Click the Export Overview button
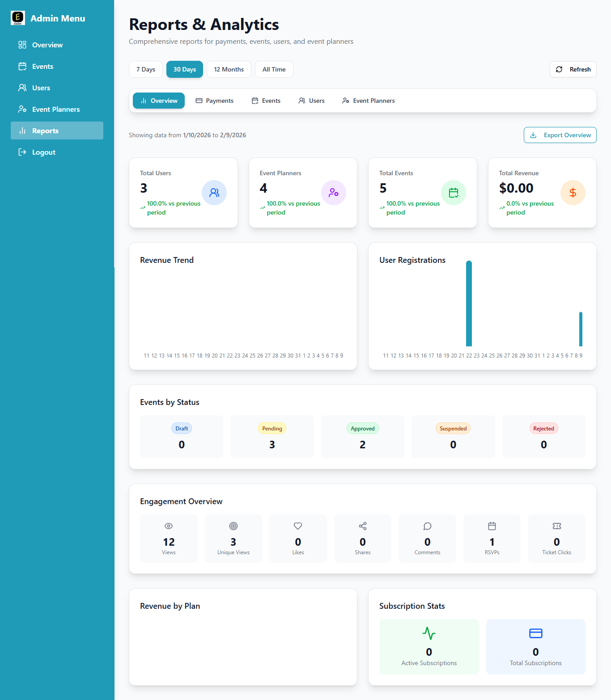Screen dimensions: 611x700 (x=560, y=135)
